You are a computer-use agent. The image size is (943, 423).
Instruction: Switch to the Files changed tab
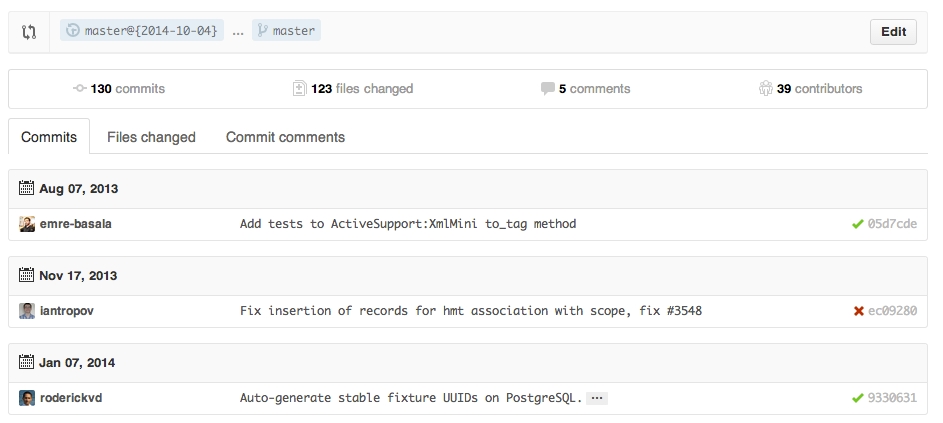[151, 137]
